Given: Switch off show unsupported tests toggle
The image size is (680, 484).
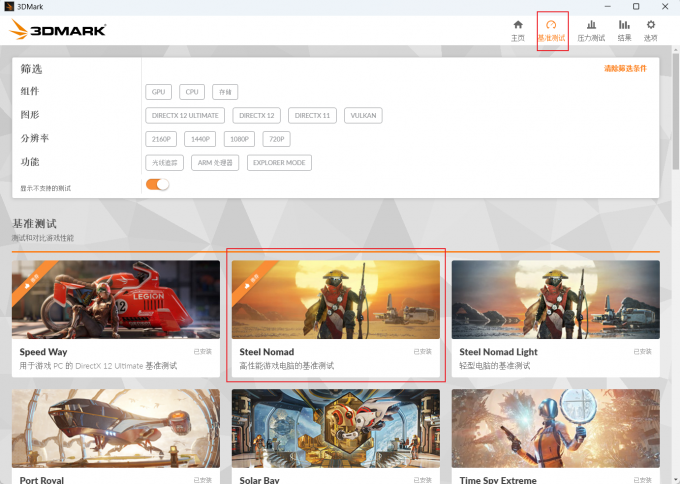Looking at the screenshot, I should click(x=157, y=184).
